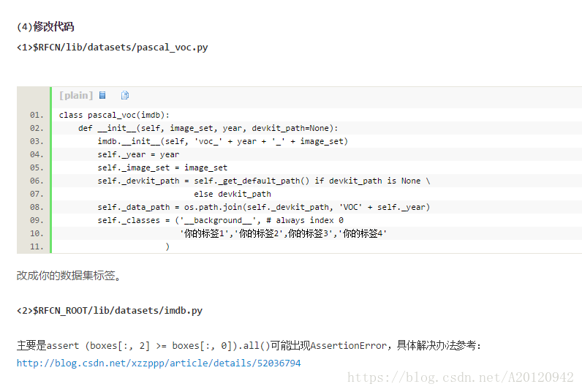This screenshot has width=582, height=392.
Task: Click the 'self._devkit_path = self._get_default_path()' line
Action: click(x=263, y=181)
